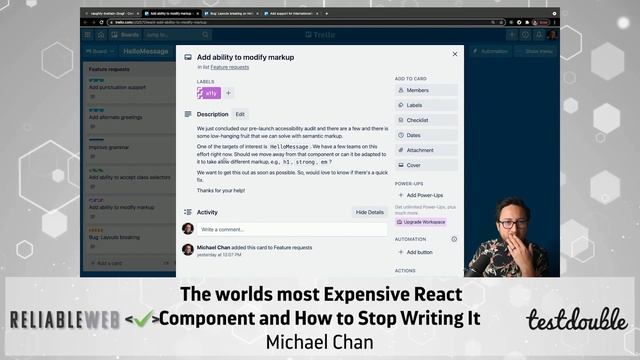Open the Boards menu in Trello header
Screen dimensions: 640x360
[125, 35]
